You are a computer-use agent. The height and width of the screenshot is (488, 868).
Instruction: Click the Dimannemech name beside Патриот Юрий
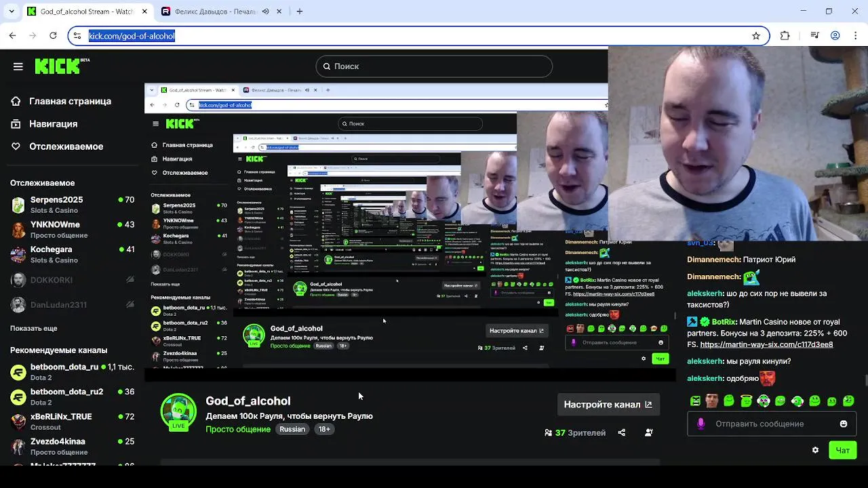point(713,260)
